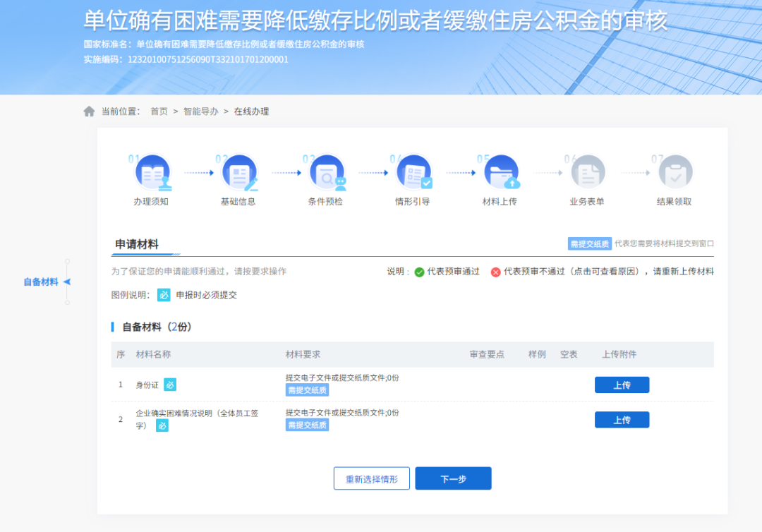Navigate to 智能导办 breadcrumb link

(x=200, y=111)
